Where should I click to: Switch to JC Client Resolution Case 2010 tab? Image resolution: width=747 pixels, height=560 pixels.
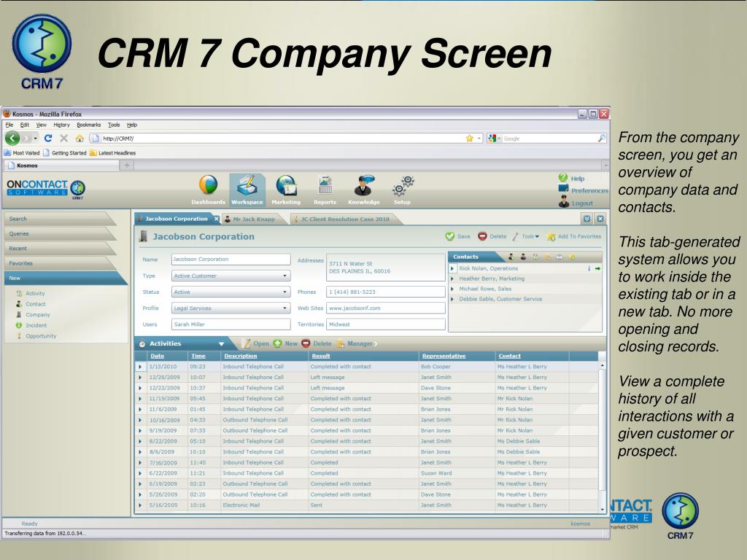(x=345, y=219)
